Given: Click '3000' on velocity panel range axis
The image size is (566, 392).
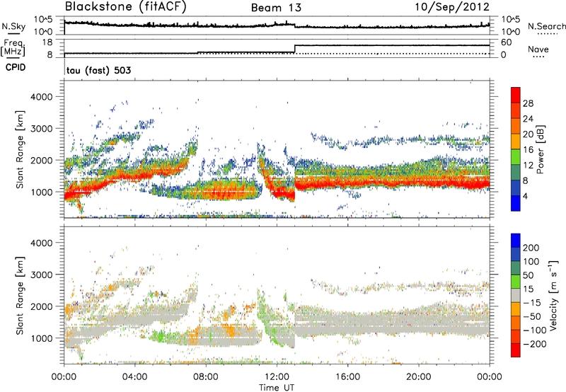Looking at the screenshot, I should (41, 275).
